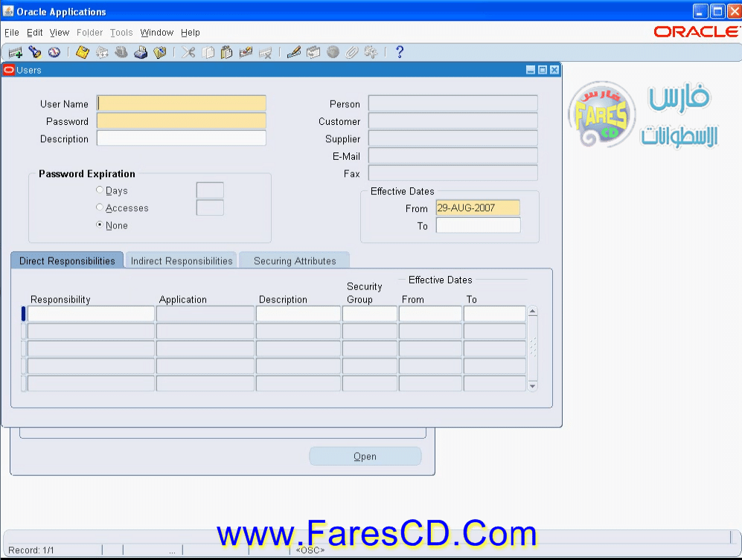Open the Edit menu

(34, 33)
